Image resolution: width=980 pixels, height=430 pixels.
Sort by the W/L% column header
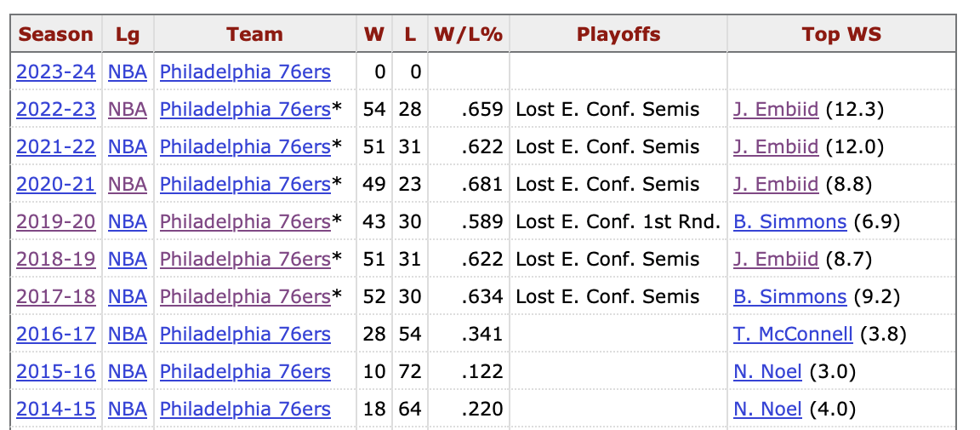point(468,35)
